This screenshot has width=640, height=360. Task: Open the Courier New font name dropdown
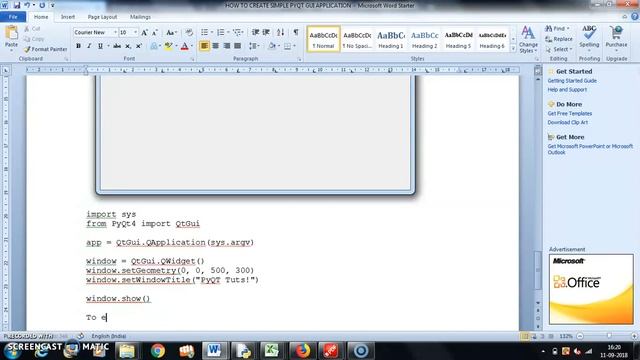tap(115, 32)
